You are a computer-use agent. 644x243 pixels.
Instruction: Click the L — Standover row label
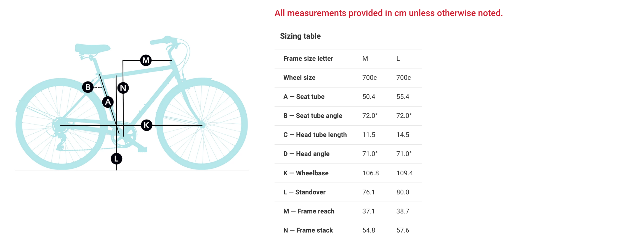pyautogui.click(x=304, y=192)
